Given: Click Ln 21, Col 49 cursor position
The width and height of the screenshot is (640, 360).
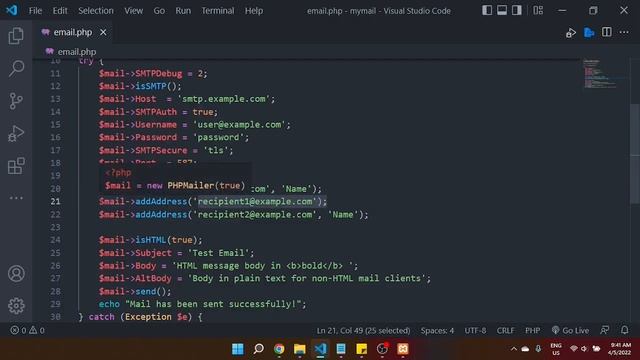Looking at the screenshot, I should pyautogui.click(x=363, y=330).
